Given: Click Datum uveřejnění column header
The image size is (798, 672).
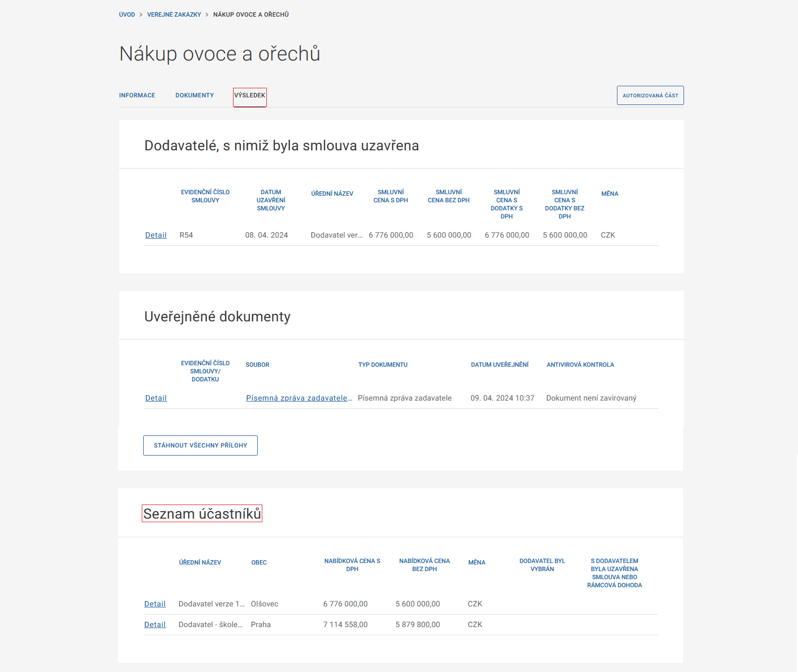Looking at the screenshot, I should tap(500, 365).
